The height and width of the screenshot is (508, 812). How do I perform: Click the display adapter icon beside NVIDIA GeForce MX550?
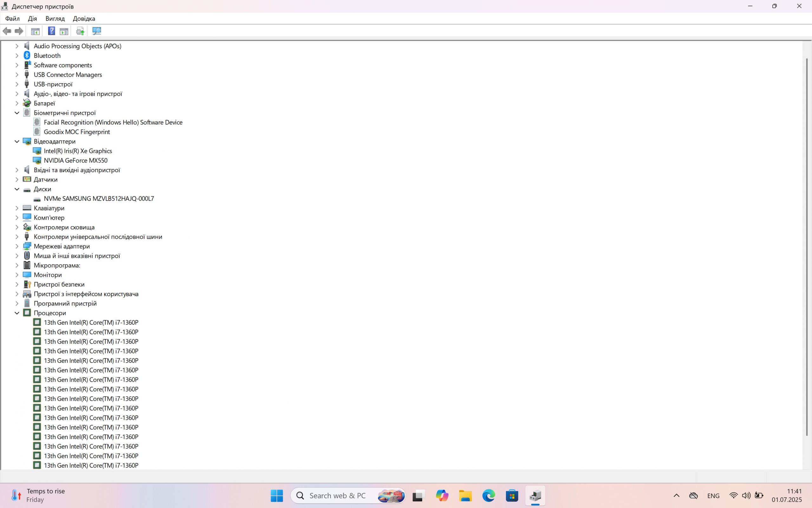tap(37, 161)
